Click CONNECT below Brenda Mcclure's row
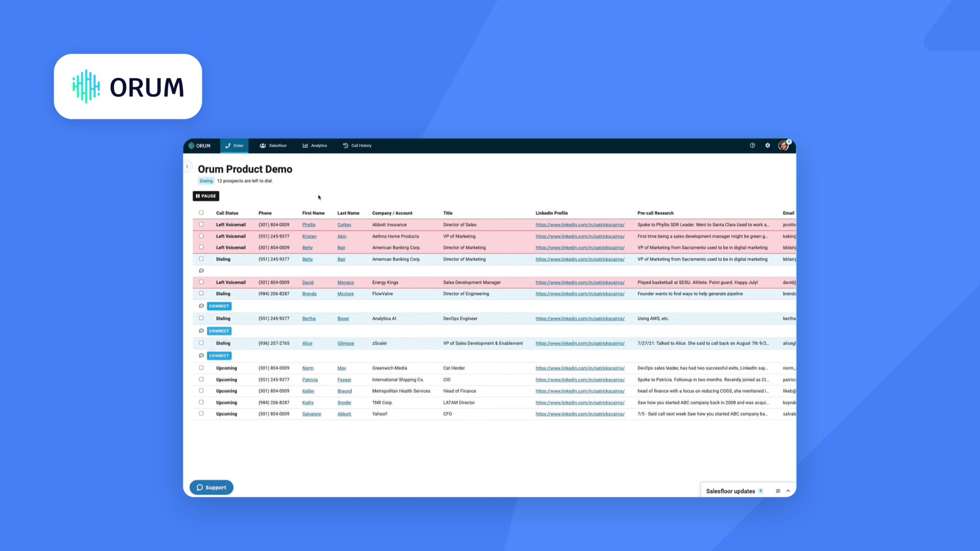This screenshot has height=551, width=980. (219, 306)
